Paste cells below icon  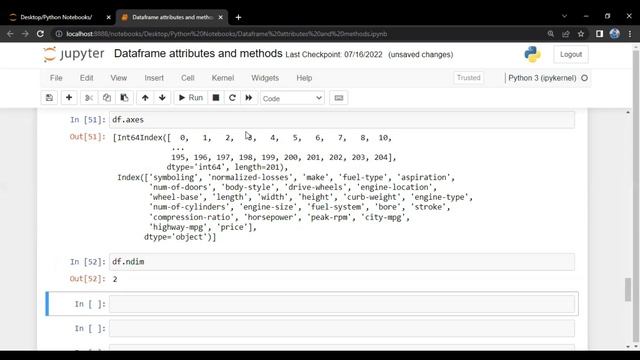pos(124,98)
